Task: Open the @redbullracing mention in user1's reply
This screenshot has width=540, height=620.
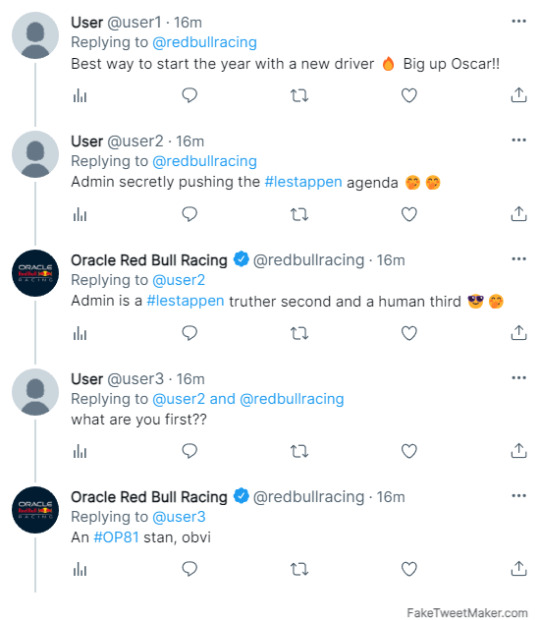Action: [204, 42]
